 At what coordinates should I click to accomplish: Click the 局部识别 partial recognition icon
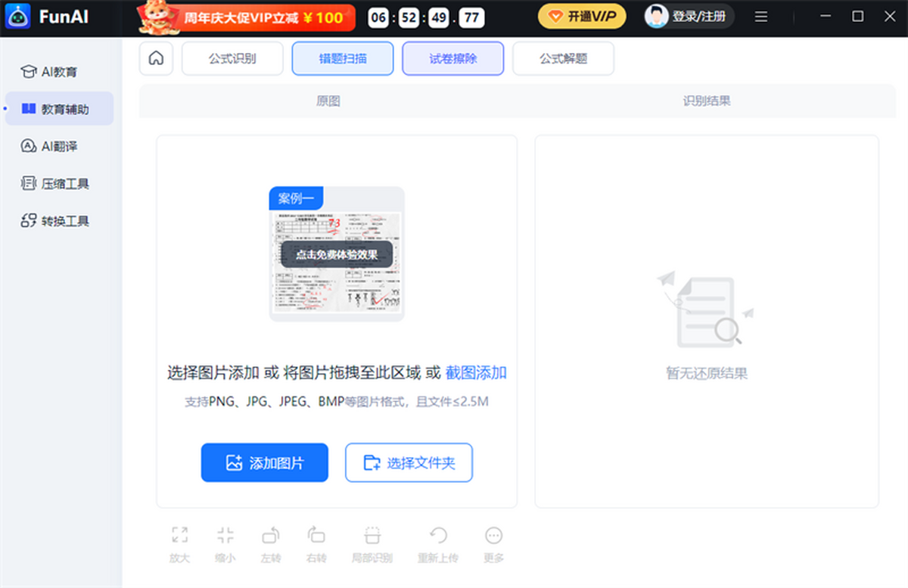coord(372,536)
